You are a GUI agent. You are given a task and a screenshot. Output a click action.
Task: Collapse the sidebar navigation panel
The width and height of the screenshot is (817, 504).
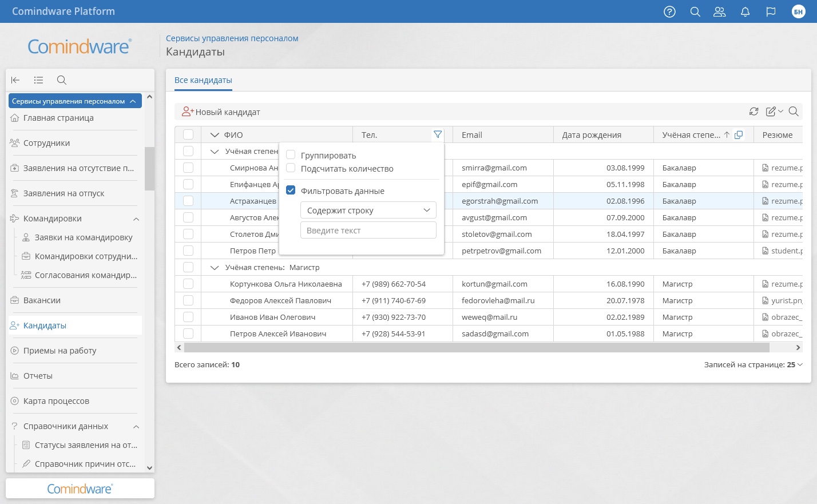point(15,80)
